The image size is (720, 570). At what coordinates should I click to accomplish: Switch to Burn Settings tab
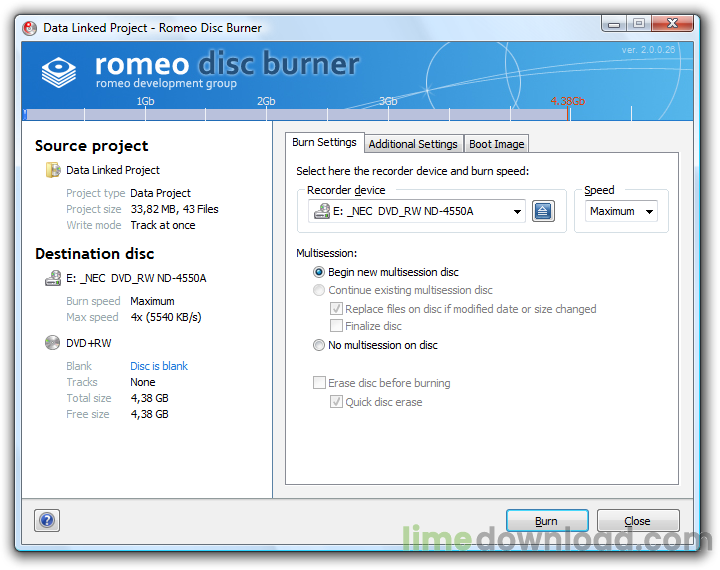[x=324, y=142]
